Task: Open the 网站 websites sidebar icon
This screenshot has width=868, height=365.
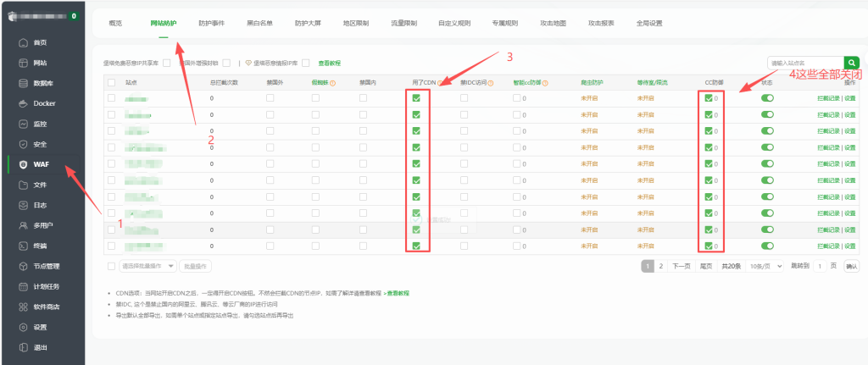Action: tap(23, 63)
